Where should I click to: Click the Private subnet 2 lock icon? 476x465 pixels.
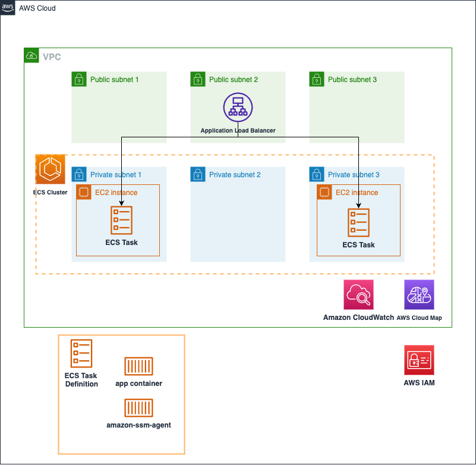coord(198,174)
